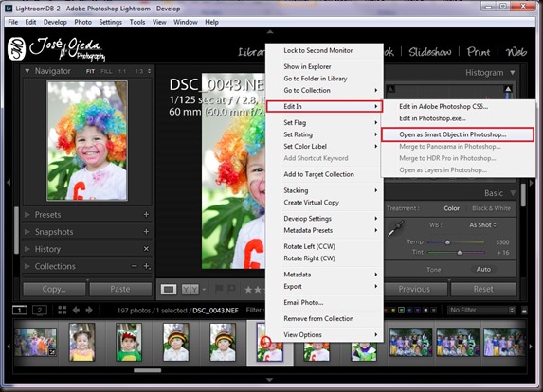The height and width of the screenshot is (392, 543).
Task: Click the Collections minus icon
Action: (x=135, y=266)
